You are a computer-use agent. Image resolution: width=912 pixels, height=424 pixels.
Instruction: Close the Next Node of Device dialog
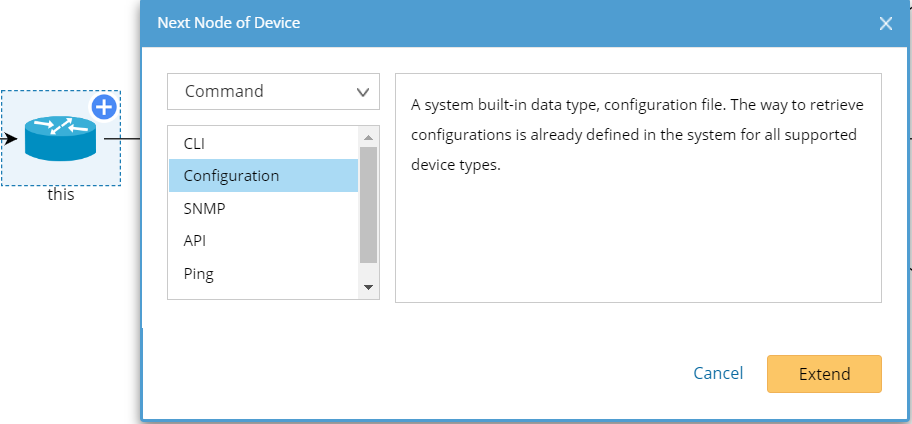point(885,24)
